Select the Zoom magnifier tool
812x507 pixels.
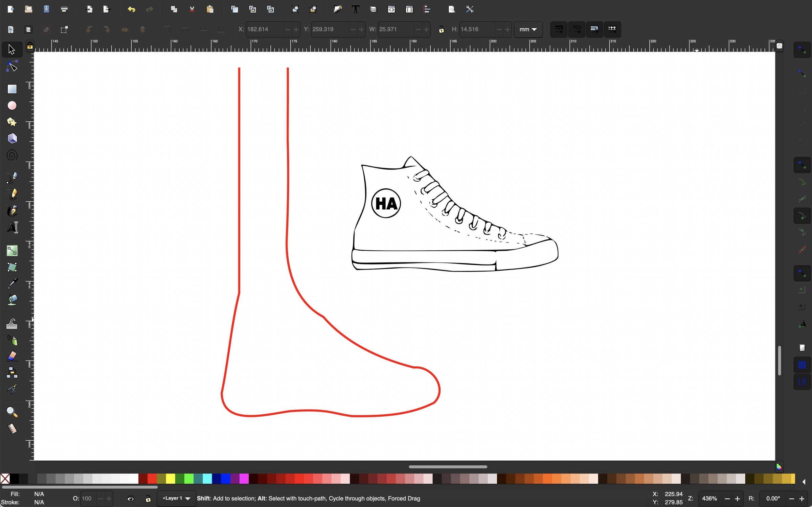click(12, 412)
